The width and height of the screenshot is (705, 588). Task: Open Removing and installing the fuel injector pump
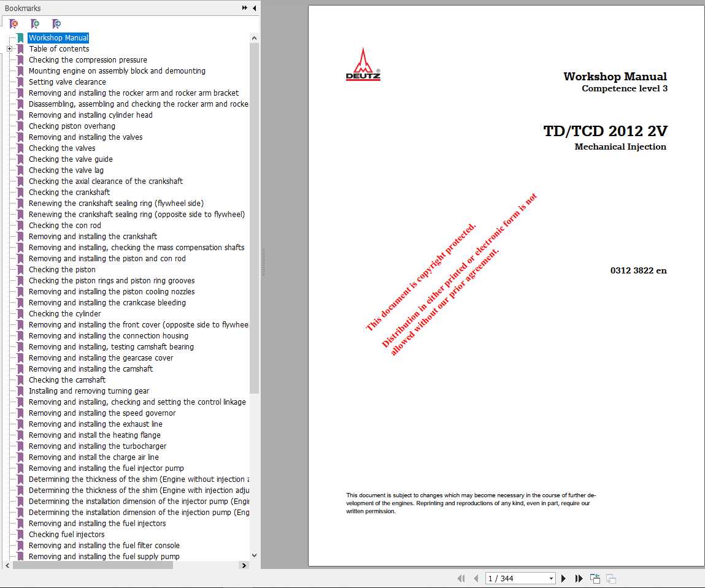click(x=106, y=468)
